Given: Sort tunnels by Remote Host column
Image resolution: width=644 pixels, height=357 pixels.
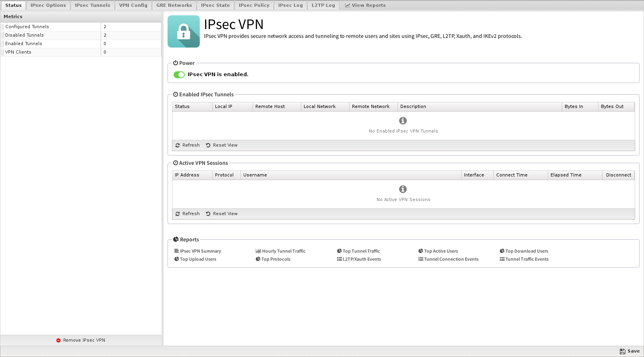Looking at the screenshot, I should coord(277,107).
